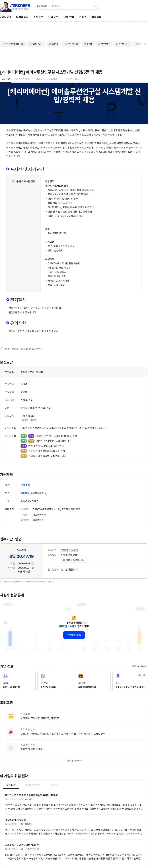Viewport: 148px width, 868px height.
Task: Expand the company tag list chevron
Action: pos(145,44)
